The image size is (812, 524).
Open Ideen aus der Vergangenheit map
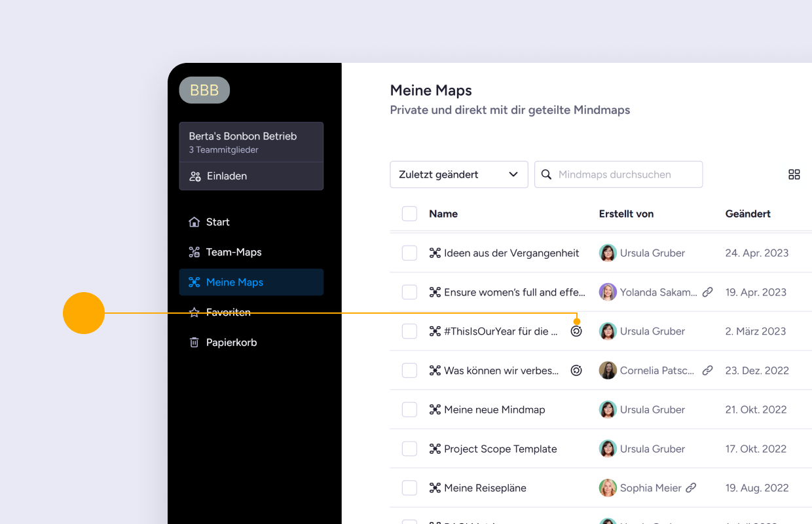click(x=511, y=253)
